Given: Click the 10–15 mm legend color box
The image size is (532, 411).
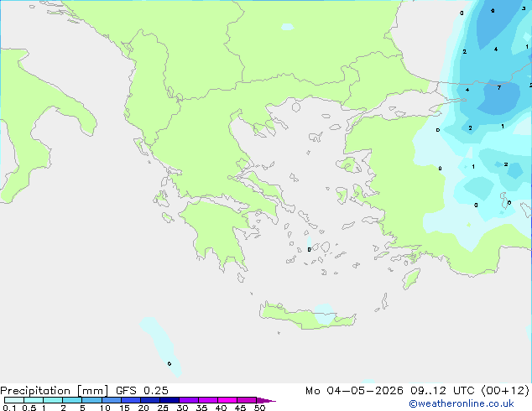Looking at the screenshot, I should click(x=111, y=400).
